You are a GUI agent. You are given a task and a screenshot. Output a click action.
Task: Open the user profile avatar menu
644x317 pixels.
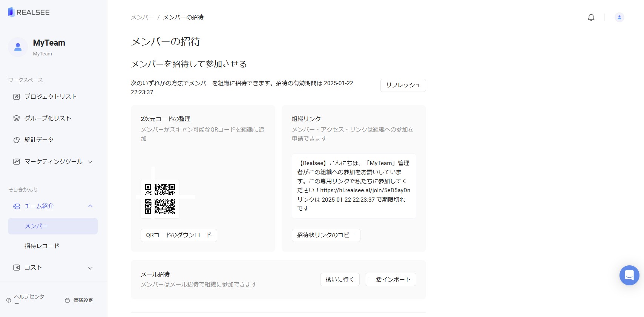point(619,17)
